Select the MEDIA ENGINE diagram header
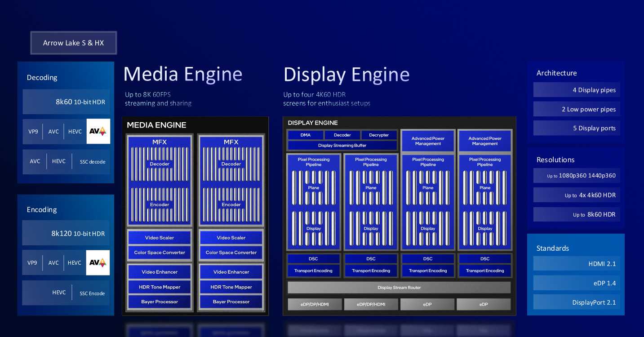 click(x=156, y=125)
